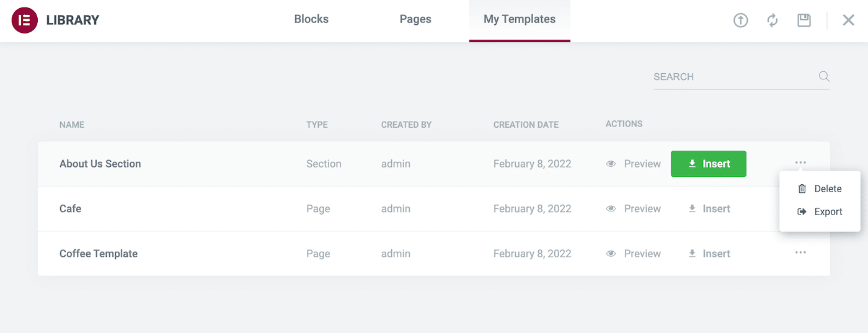This screenshot has height=333, width=868.
Task: Click the sync library icon
Action: point(773,20)
